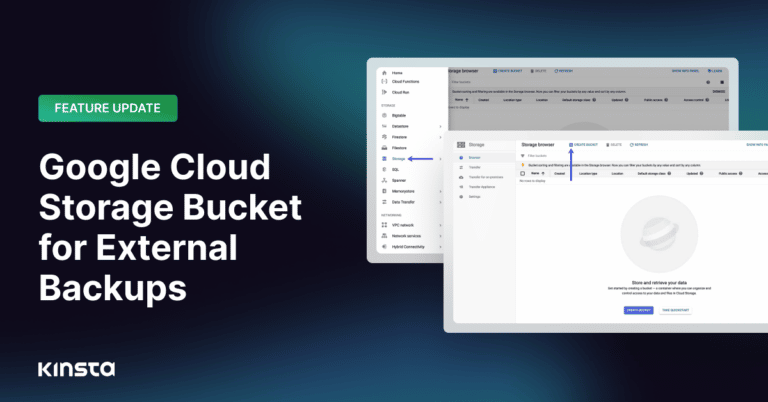Click the Location type column header in front window

point(588,174)
